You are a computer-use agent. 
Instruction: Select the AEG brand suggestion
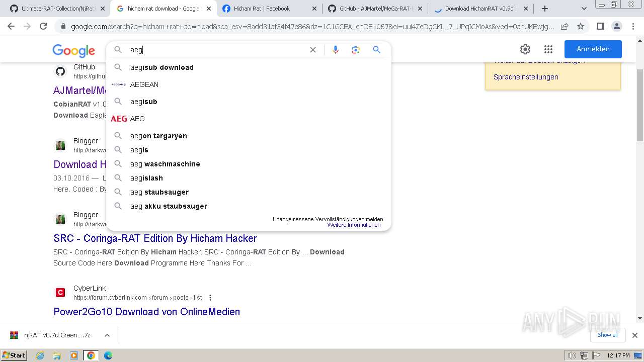pyautogui.click(x=249, y=119)
